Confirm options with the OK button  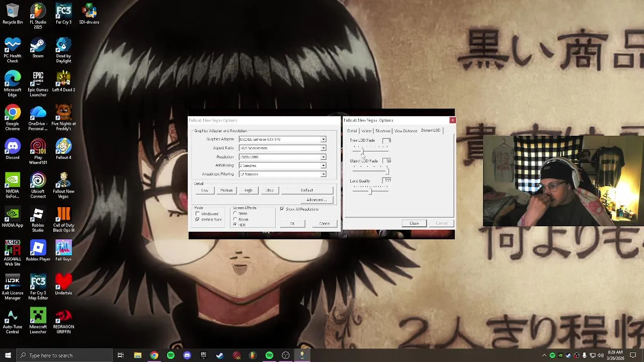pos(292,223)
